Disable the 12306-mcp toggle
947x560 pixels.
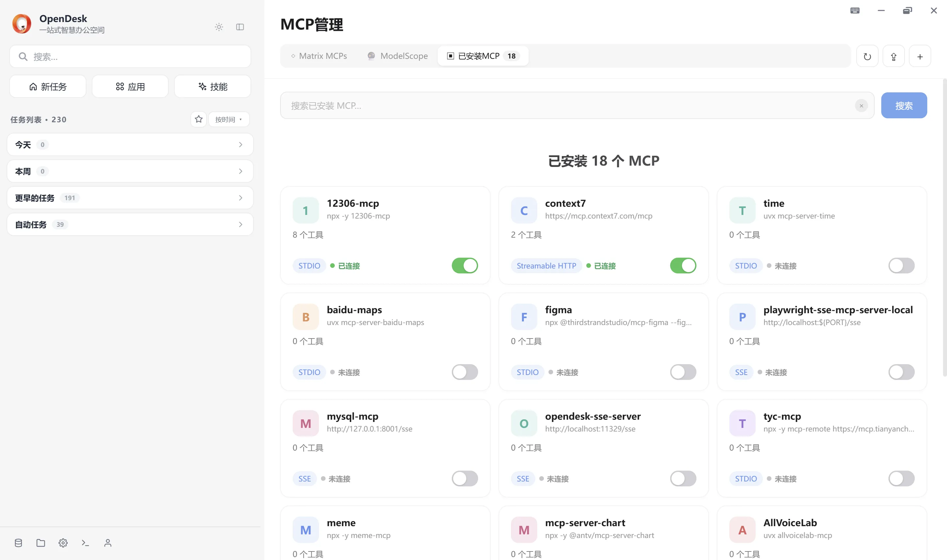coord(465,265)
